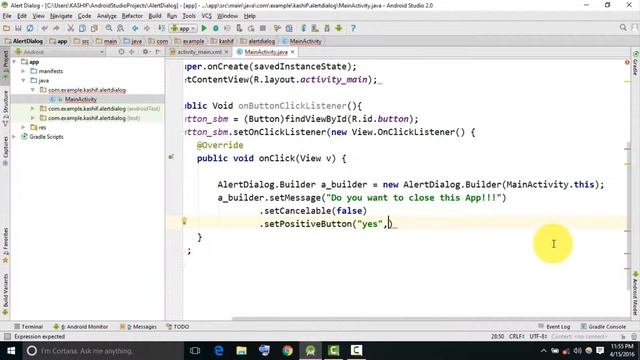Close the MainActivity.java tab
Viewport: 640px width, 360px height.
click(x=293, y=52)
